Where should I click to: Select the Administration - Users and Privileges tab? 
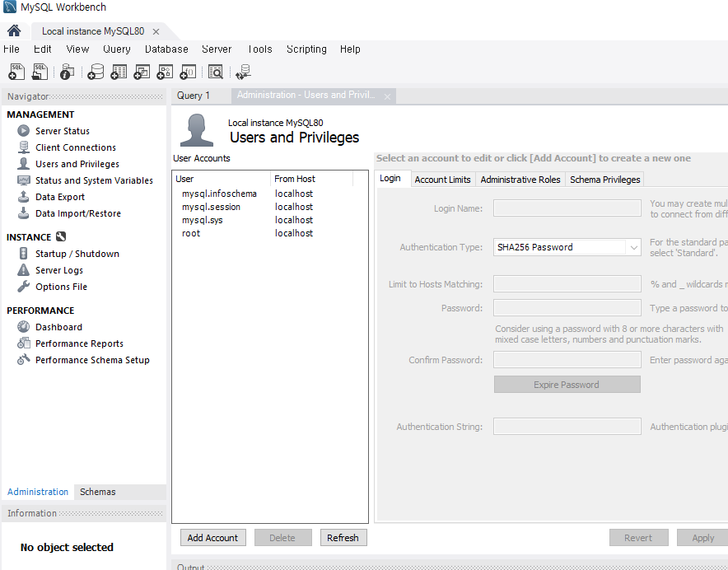point(306,96)
